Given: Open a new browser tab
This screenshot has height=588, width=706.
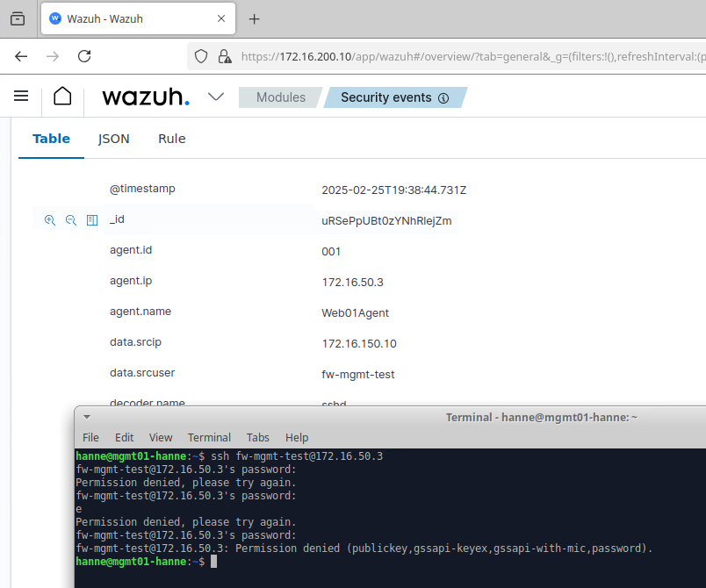Looking at the screenshot, I should [255, 18].
